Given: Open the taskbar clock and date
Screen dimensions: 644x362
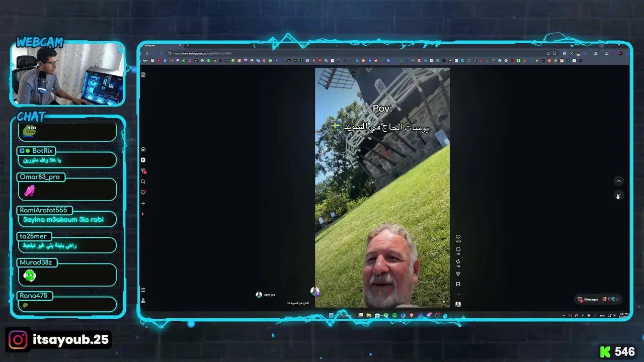Looking at the screenshot, I should [624, 315].
